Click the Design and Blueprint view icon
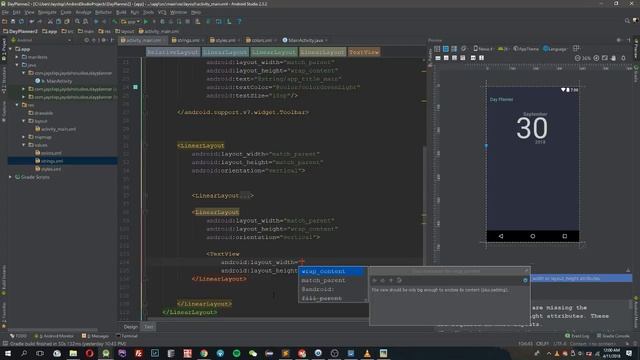Viewport: 640px width, 360px height. click(x=454, y=49)
